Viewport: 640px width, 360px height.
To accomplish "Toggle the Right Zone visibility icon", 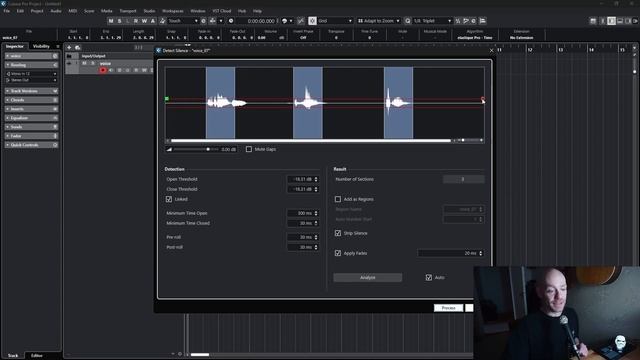I will [628, 21].
